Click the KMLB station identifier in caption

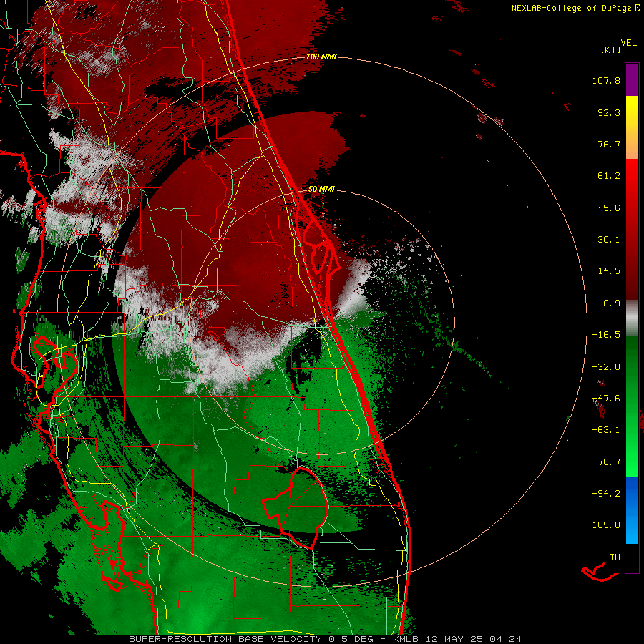pos(406,639)
